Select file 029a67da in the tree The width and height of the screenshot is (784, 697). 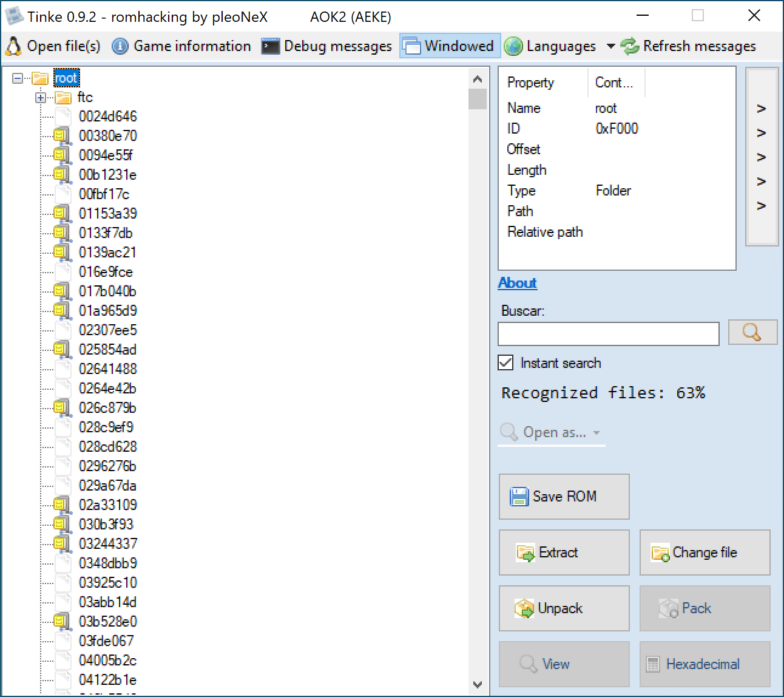tap(107, 486)
